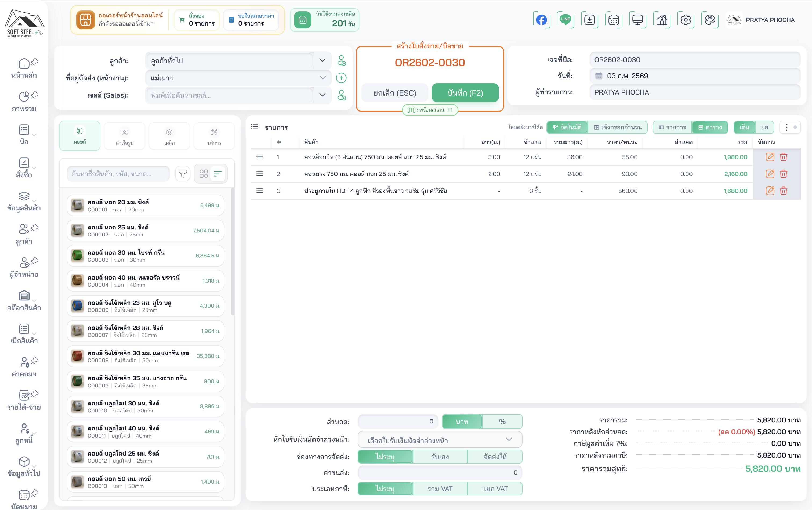The height and width of the screenshot is (510, 812).
Task: Click the Facebook icon in header
Action: pyautogui.click(x=541, y=20)
